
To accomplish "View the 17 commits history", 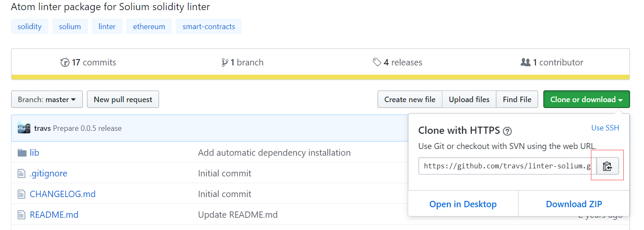I will pyautogui.click(x=88, y=62).
